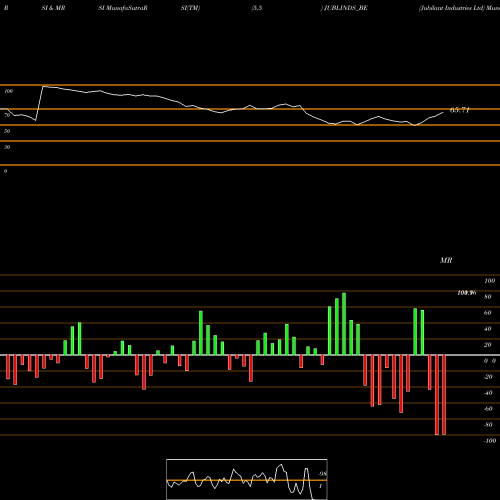Click the '(Jubilant Industries Ltd)' company name
Viewport: 500px width, 500px height.
click(452, 8)
